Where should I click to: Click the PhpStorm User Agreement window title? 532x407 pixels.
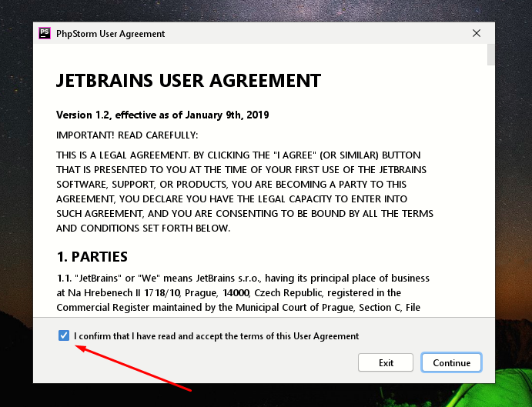click(110, 34)
